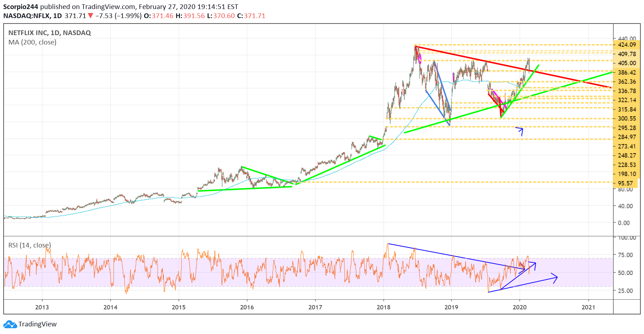This screenshot has width=644, height=334.
Task: Click the 50.00 RSI axis value
Action: pyautogui.click(x=625, y=273)
